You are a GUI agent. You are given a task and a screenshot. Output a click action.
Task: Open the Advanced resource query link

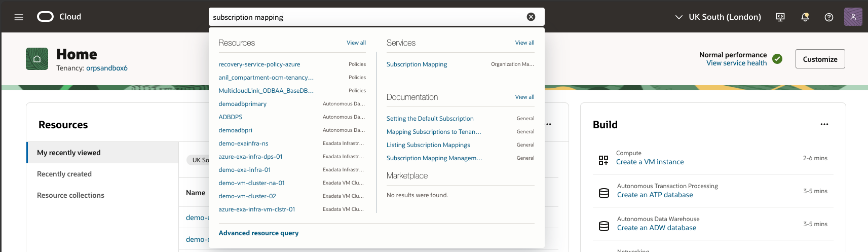click(258, 233)
